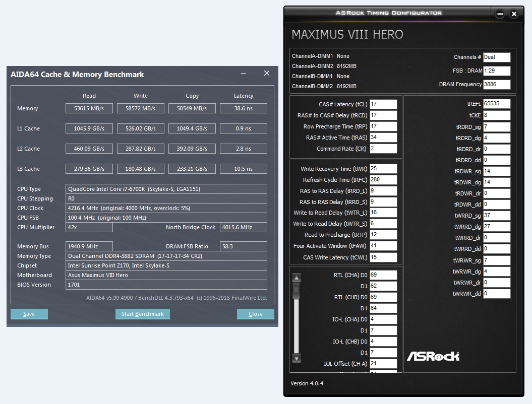The height and width of the screenshot is (404, 532).
Task: Click the Memory Read result box
Action: point(89,108)
